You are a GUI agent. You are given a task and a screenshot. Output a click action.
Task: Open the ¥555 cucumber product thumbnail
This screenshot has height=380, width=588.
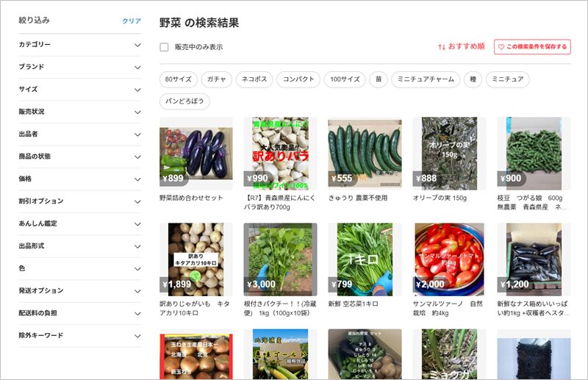click(x=365, y=154)
